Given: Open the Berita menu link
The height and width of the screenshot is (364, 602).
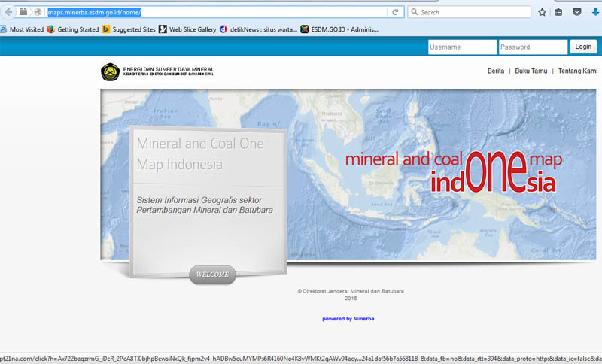Looking at the screenshot, I should point(496,71).
